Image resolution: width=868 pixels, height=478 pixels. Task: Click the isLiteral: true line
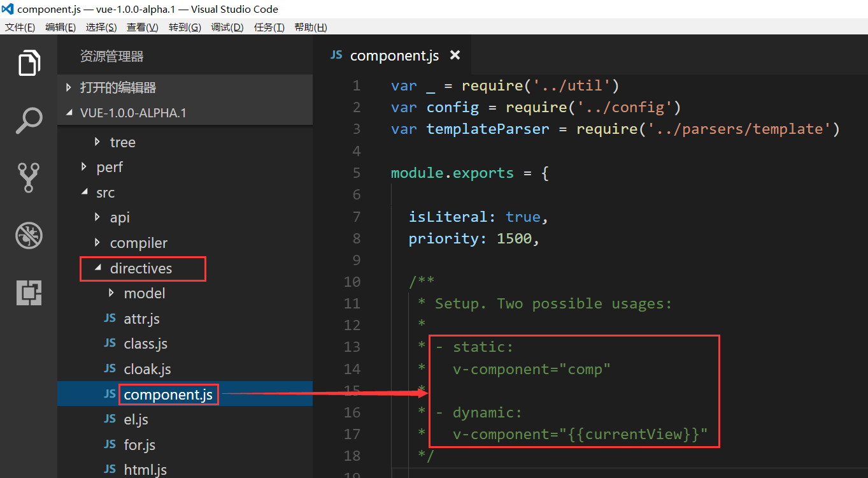click(479, 217)
